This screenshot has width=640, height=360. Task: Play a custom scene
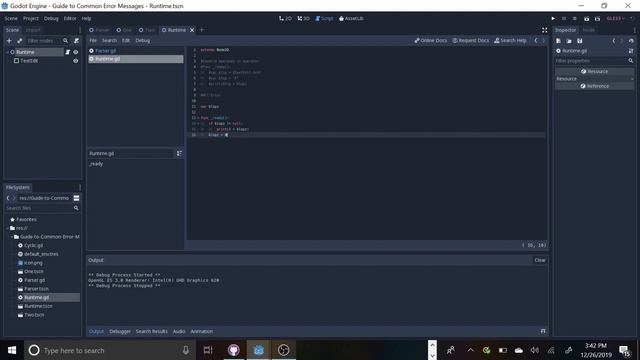(597, 18)
